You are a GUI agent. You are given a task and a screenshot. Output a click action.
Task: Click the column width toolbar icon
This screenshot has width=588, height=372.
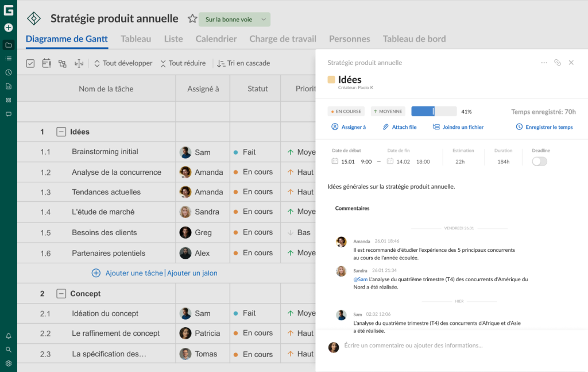pyautogui.click(x=79, y=63)
